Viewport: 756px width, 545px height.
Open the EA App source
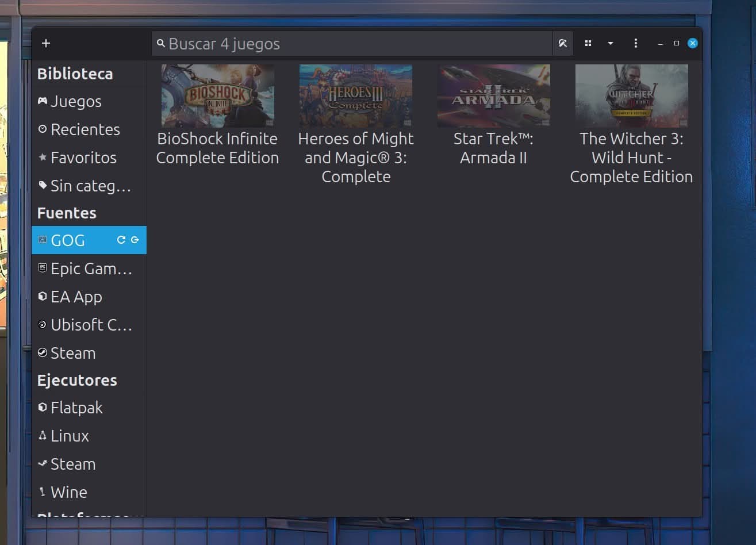pos(77,297)
